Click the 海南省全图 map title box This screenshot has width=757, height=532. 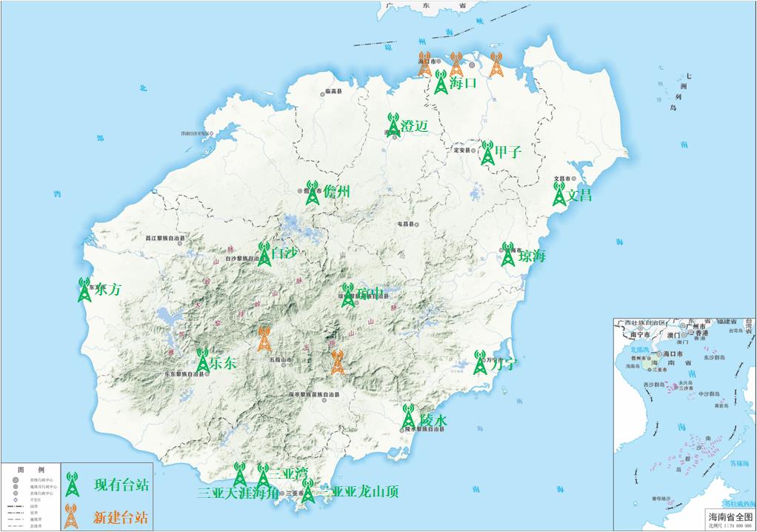(x=729, y=517)
